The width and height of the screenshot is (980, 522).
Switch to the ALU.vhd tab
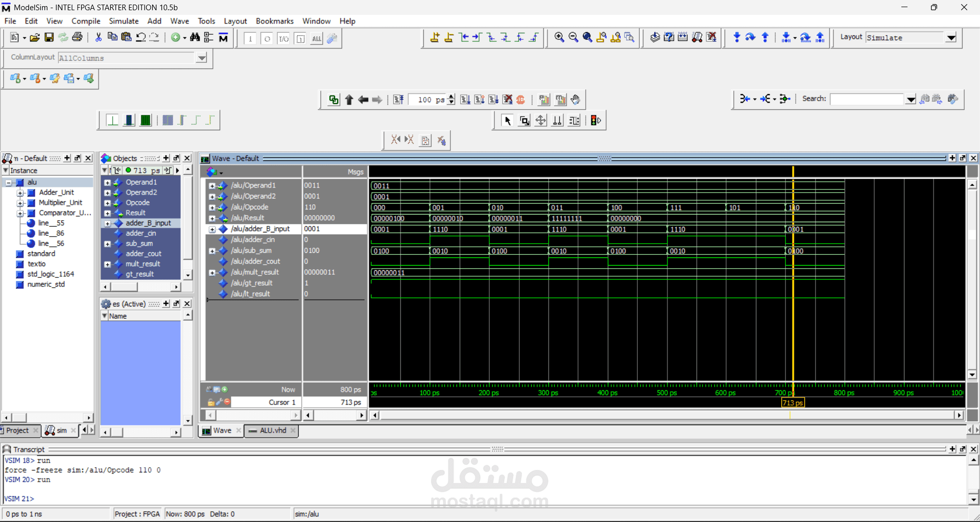[x=273, y=431]
